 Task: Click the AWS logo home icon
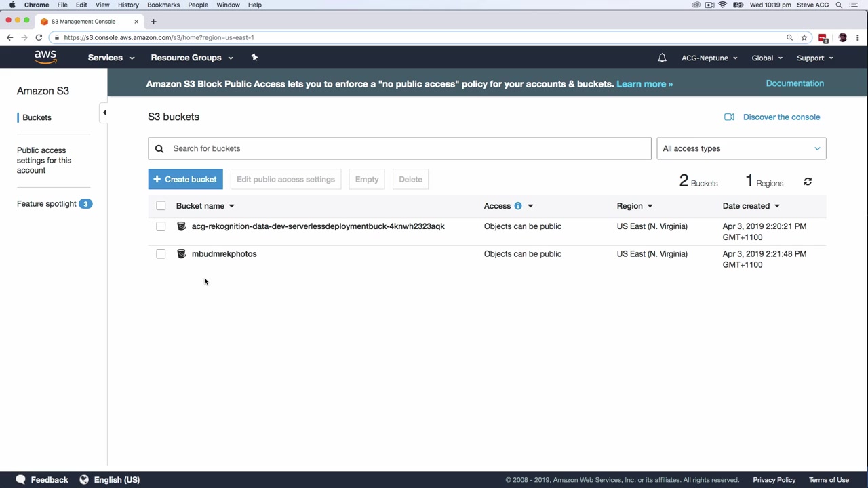pyautogui.click(x=45, y=58)
